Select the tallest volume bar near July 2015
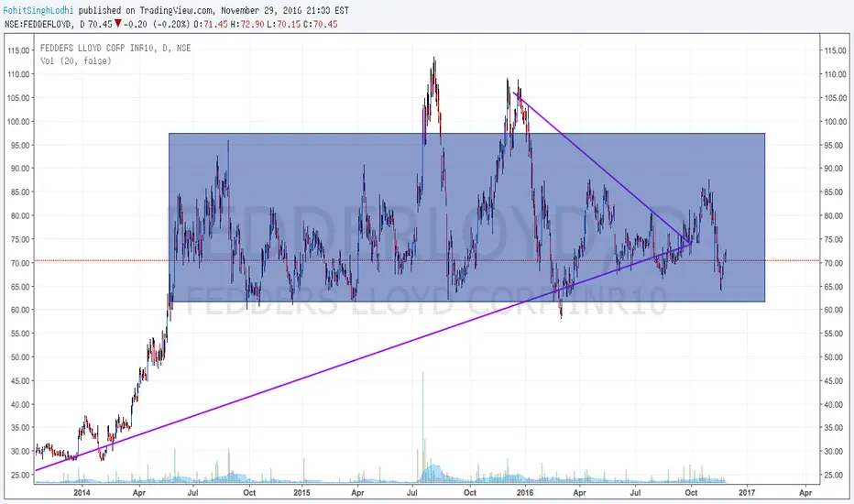 pyautogui.click(x=422, y=427)
